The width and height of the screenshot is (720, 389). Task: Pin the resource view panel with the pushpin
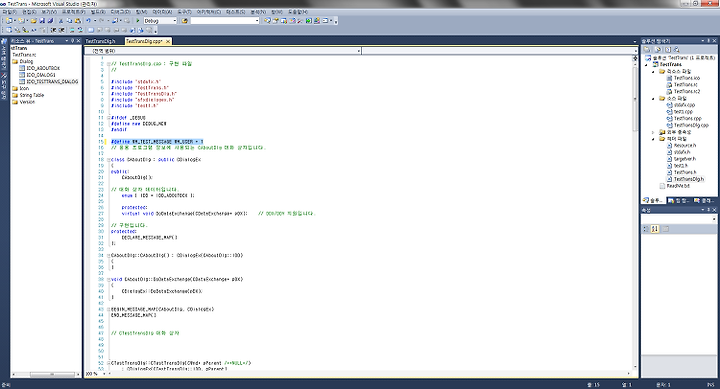click(73, 41)
